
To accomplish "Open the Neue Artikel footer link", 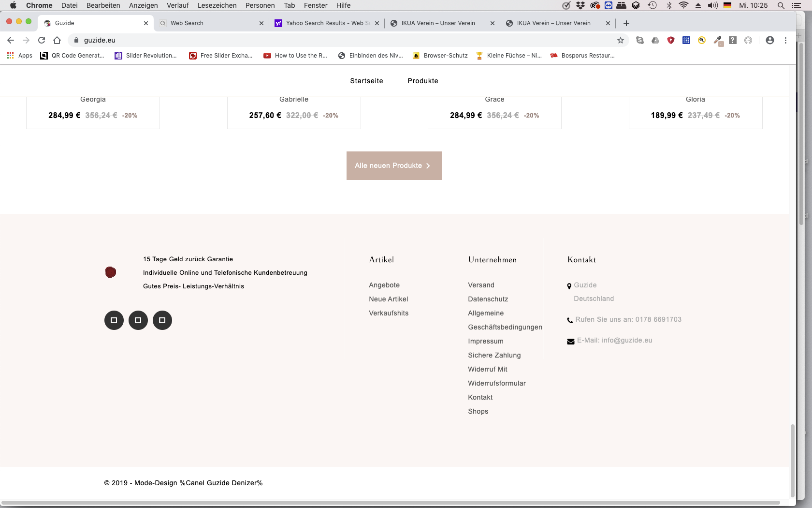I will tap(389, 299).
